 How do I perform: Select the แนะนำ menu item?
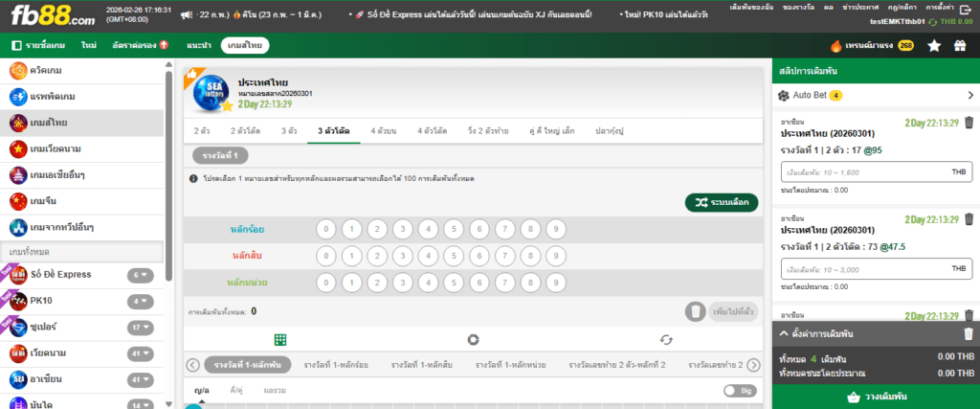tap(199, 46)
